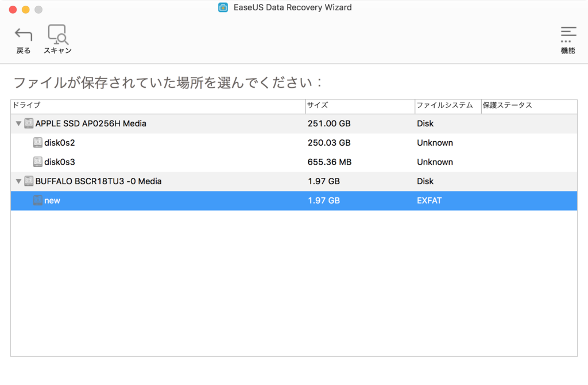
Task: Close the window with the red button
Action: click(13, 9)
